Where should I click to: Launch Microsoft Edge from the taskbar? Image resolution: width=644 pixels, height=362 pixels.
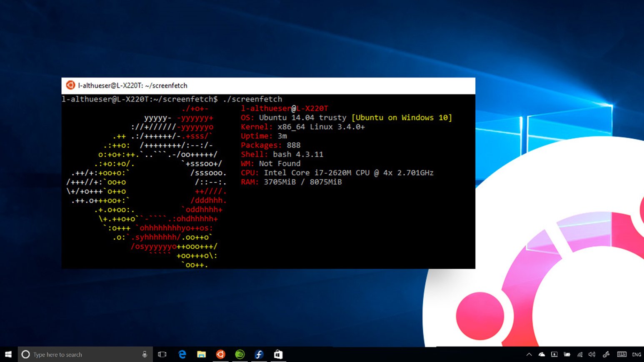(x=182, y=355)
